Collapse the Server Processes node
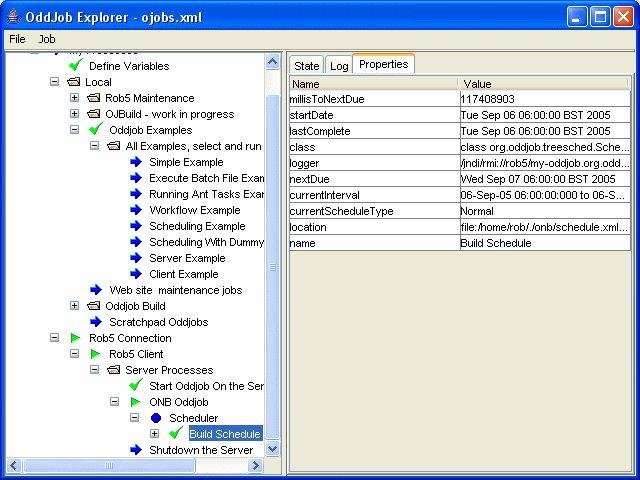The image size is (640, 480). pyautogui.click(x=94, y=369)
